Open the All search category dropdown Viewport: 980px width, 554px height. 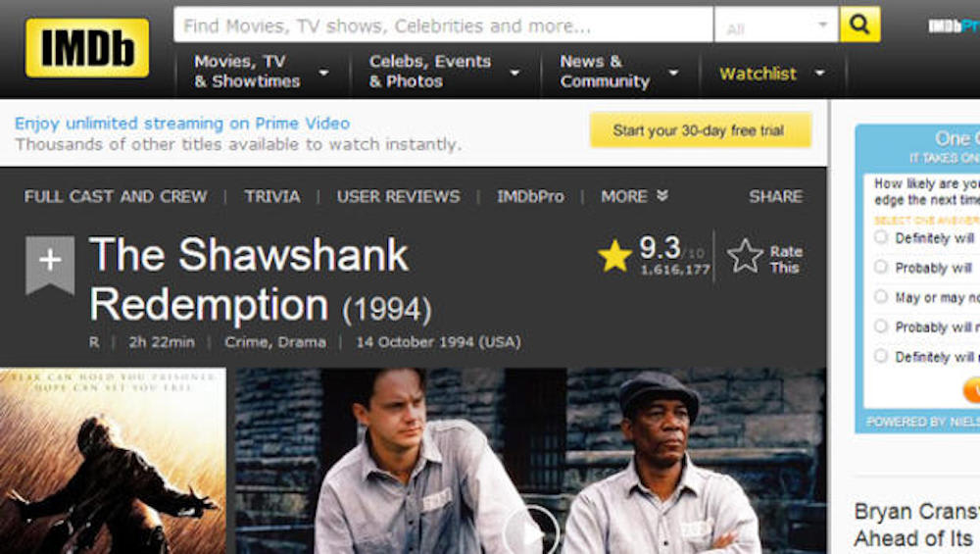click(x=776, y=25)
